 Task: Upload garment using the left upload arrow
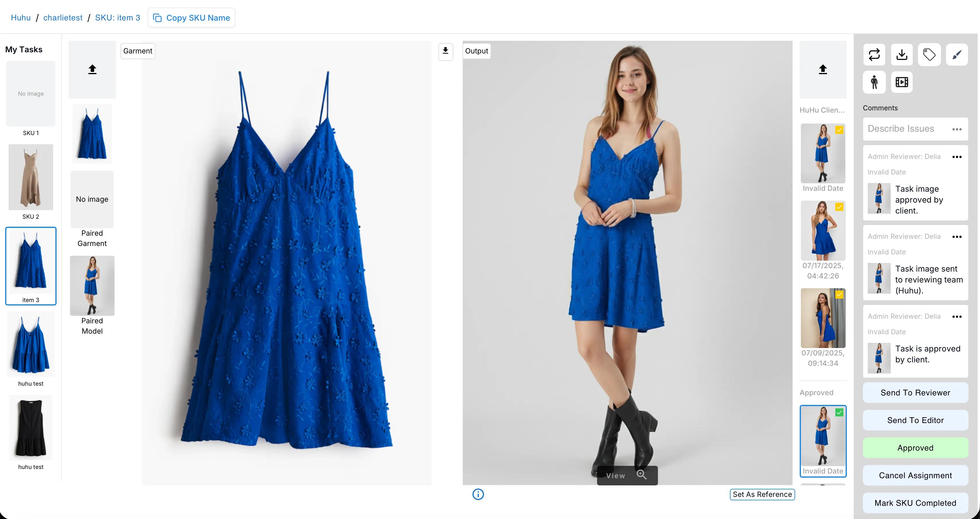coord(92,69)
